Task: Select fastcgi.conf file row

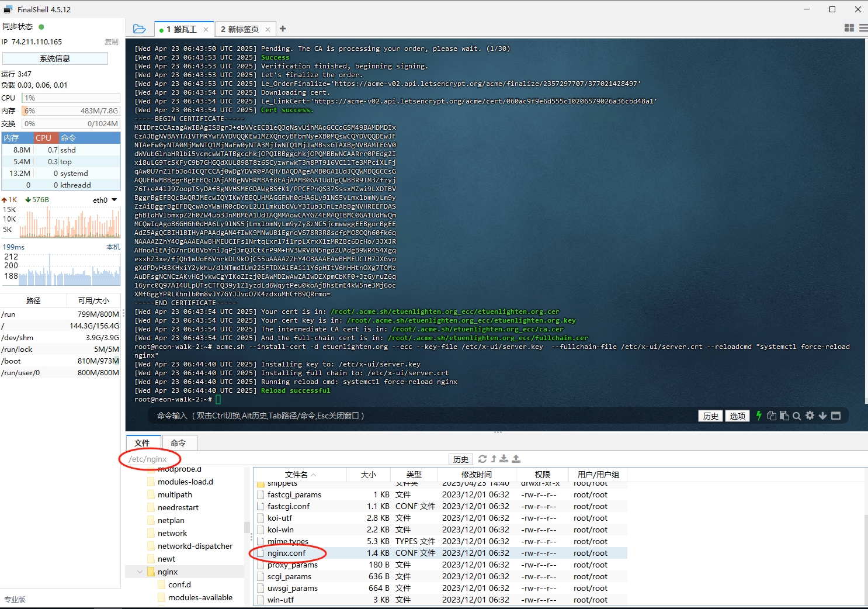Action: [441, 506]
